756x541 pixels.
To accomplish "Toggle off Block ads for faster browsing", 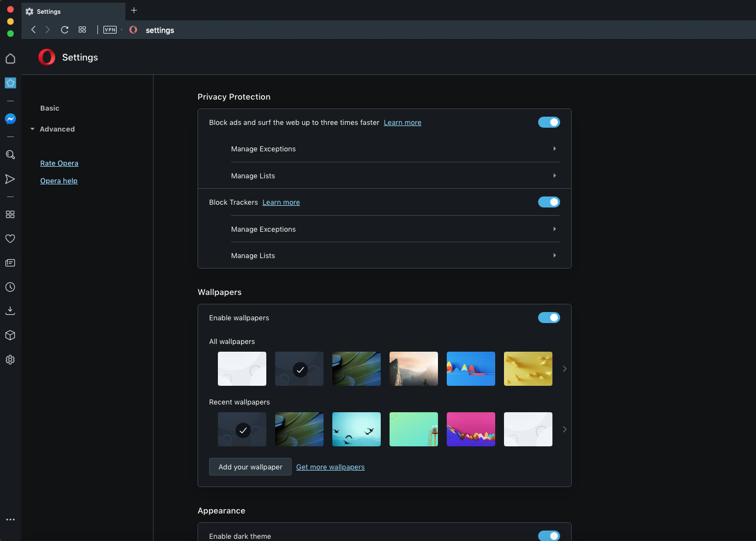I will click(x=549, y=122).
